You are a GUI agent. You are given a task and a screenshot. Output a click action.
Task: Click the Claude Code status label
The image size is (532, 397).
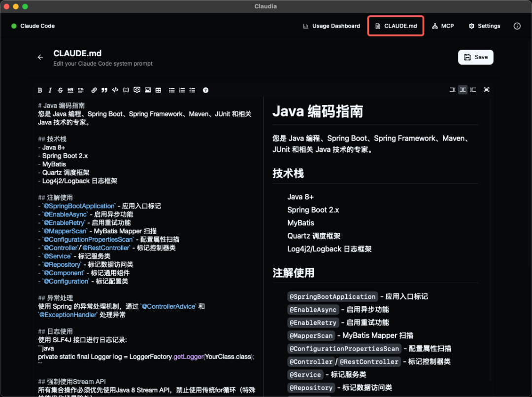[x=37, y=26]
